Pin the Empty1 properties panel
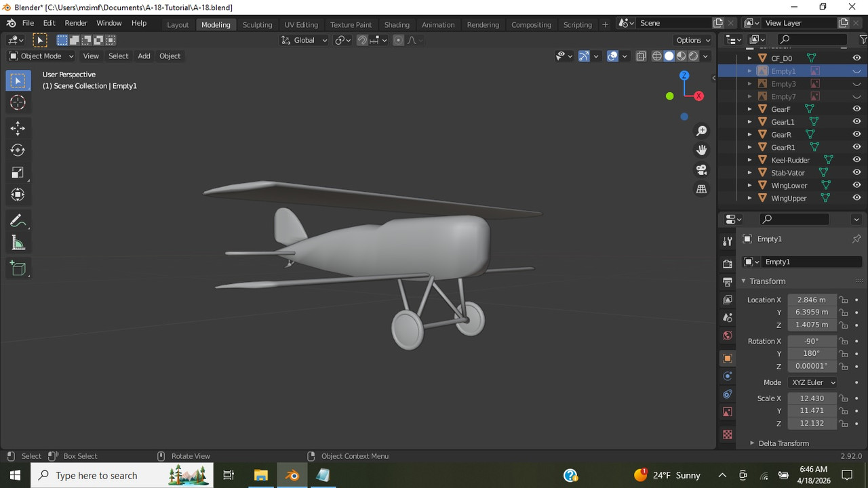 [x=856, y=239]
